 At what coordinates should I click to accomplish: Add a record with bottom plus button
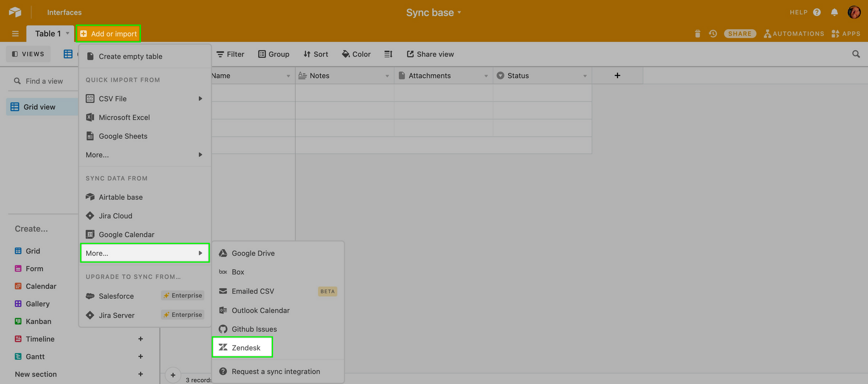coord(173,375)
